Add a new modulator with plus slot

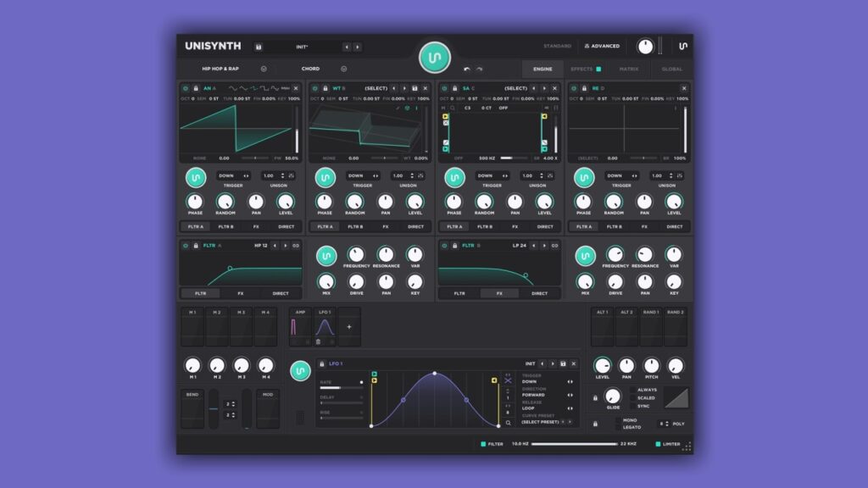(349, 327)
